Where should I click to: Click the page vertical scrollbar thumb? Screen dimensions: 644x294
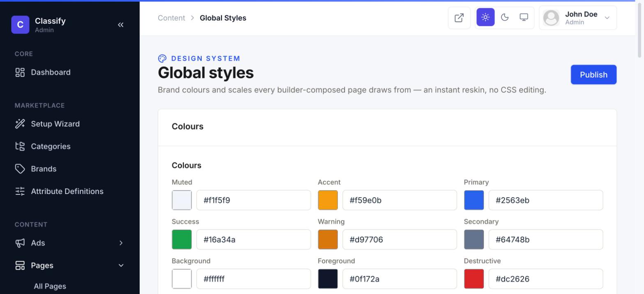pyautogui.click(x=639, y=30)
